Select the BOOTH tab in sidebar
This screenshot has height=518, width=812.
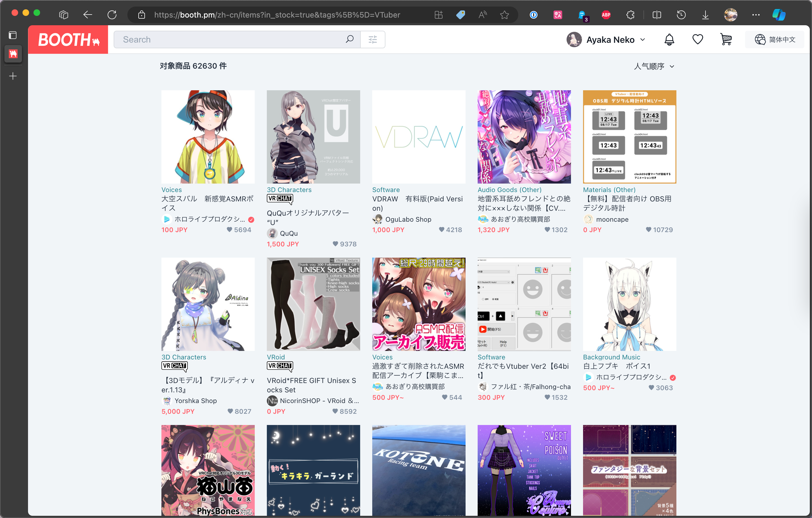pyautogui.click(x=13, y=54)
